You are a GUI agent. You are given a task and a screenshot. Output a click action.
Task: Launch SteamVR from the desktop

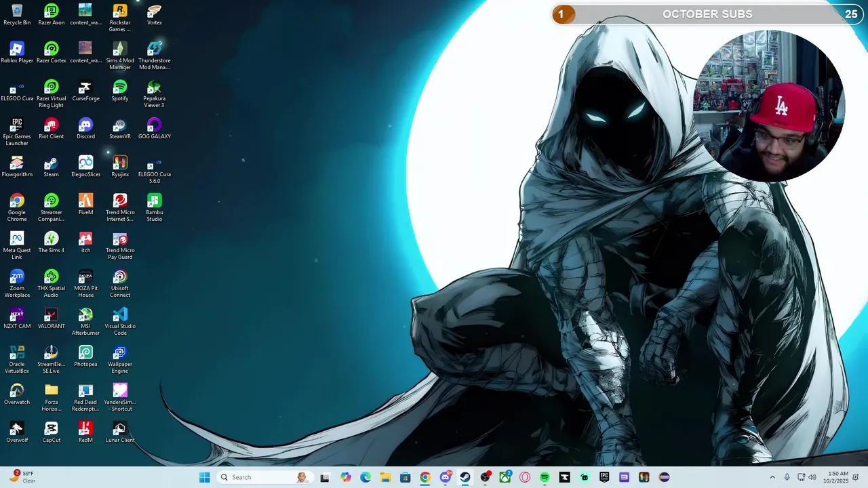(120, 128)
